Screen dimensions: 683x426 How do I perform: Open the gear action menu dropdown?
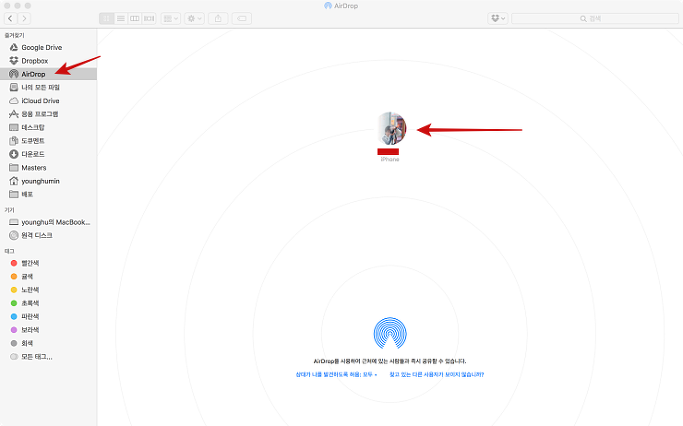click(x=194, y=18)
